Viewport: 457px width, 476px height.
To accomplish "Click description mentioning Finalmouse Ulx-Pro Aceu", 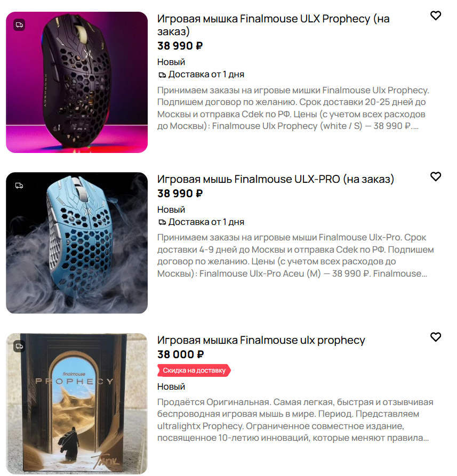I will point(295,255).
